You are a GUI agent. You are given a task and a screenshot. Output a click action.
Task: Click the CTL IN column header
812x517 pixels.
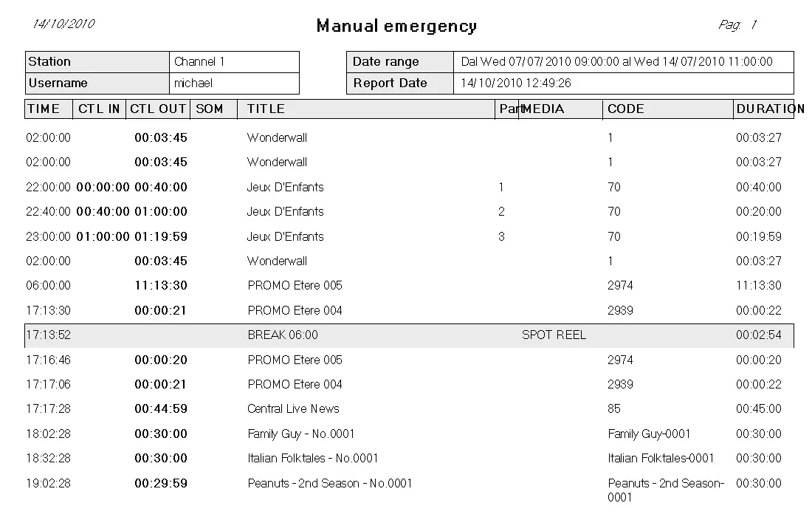[x=99, y=109]
